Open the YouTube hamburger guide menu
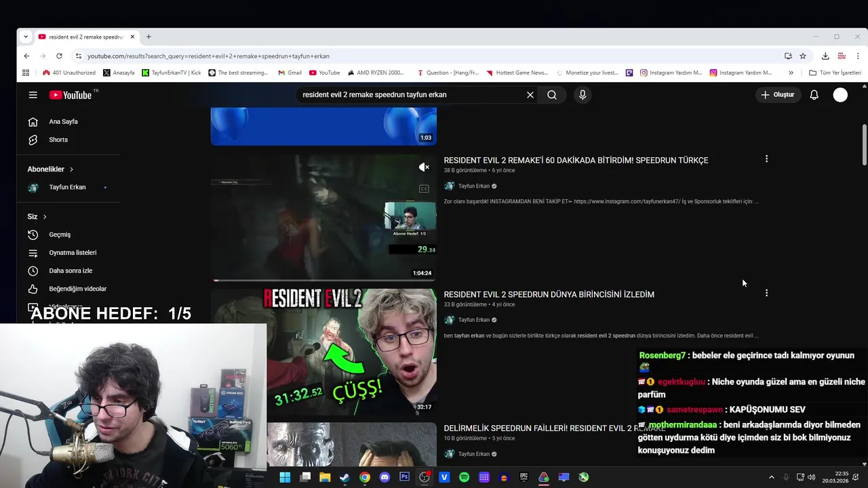The width and height of the screenshot is (868, 488). pyautogui.click(x=33, y=95)
